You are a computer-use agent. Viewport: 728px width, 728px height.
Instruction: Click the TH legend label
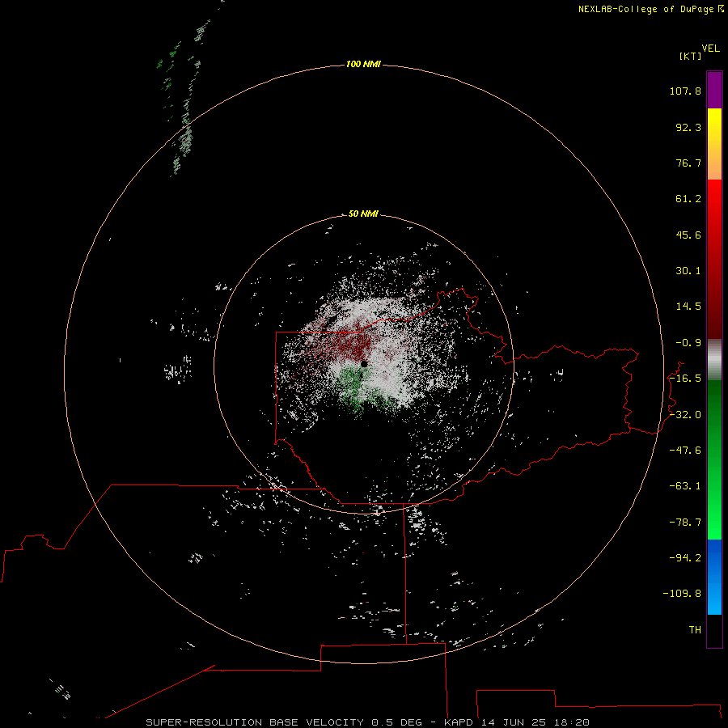[695, 630]
